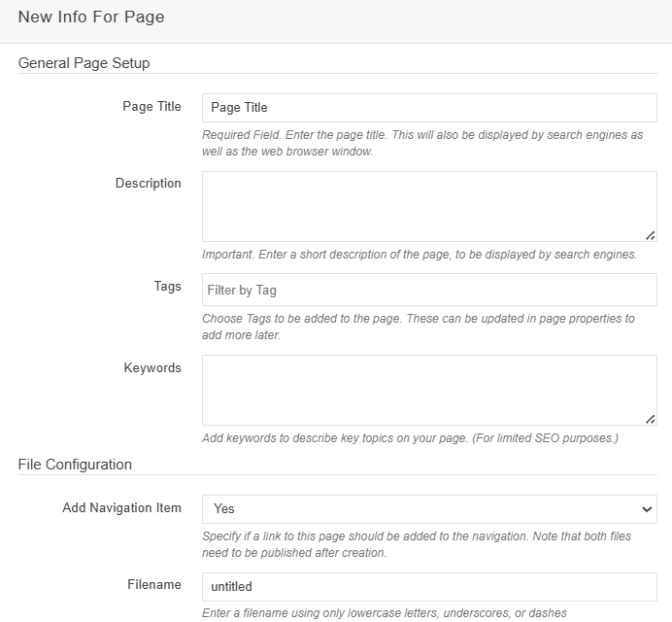
Task: Click the Description field label
Action: [x=148, y=183]
